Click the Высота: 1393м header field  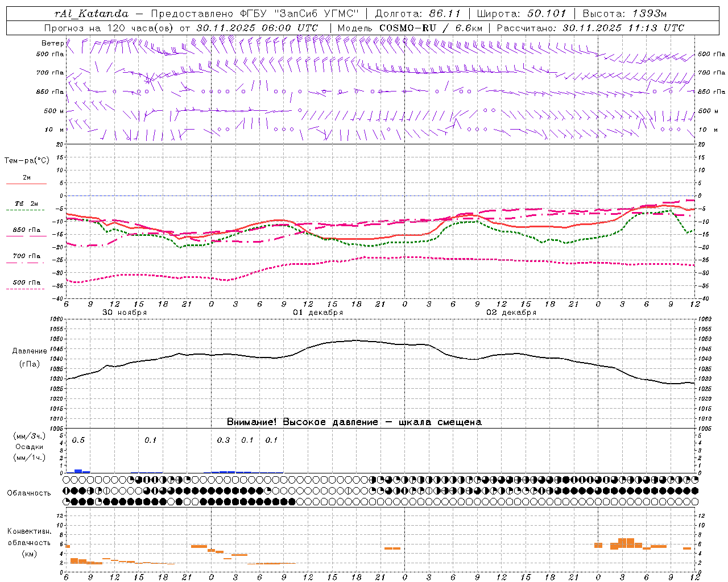(624, 14)
